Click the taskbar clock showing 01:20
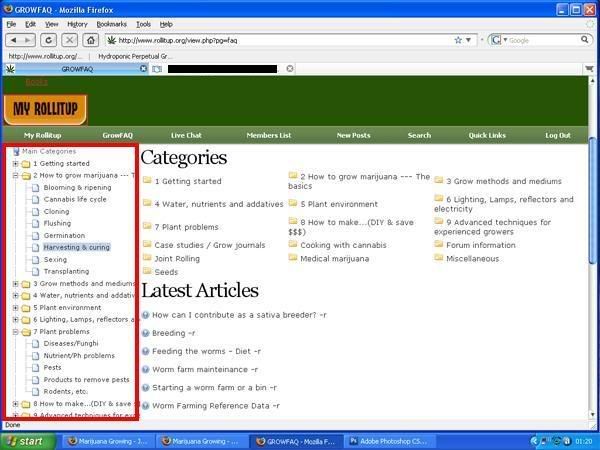This screenshot has width=600, height=450. tap(584, 441)
